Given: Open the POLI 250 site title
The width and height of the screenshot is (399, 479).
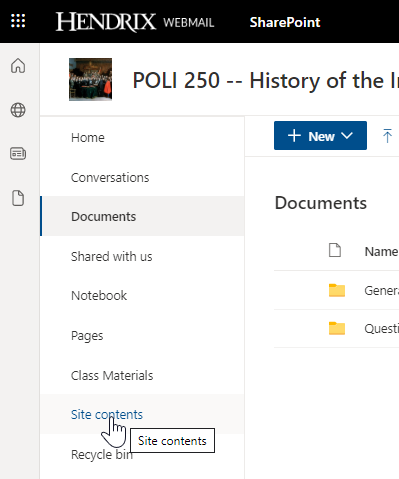Looking at the screenshot, I should [265, 80].
